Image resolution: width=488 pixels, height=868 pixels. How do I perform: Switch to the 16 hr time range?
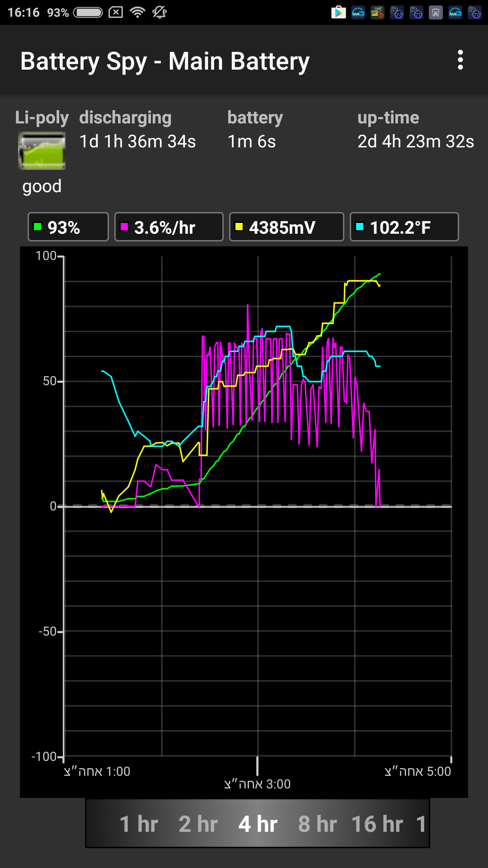click(x=377, y=824)
